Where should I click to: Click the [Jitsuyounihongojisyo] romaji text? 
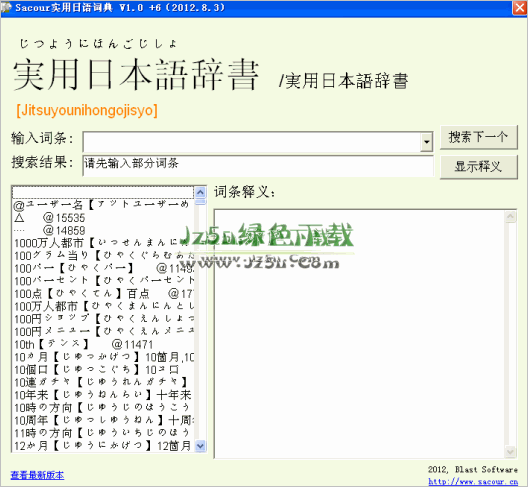click(87, 110)
